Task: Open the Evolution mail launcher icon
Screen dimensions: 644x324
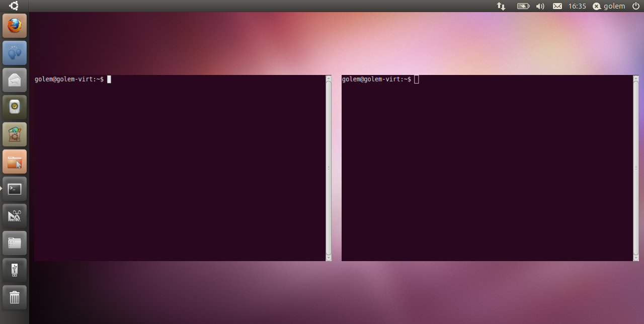Action: point(14,79)
